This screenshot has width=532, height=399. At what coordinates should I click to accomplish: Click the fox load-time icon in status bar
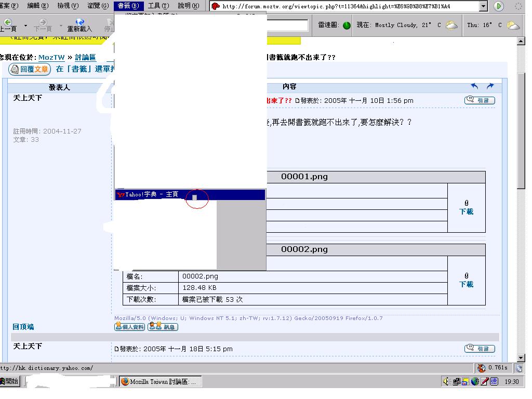[481, 368]
